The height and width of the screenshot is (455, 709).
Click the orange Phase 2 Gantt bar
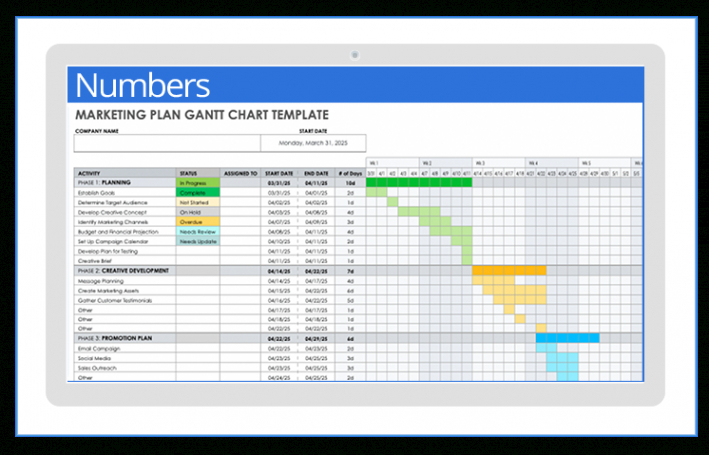click(x=509, y=270)
